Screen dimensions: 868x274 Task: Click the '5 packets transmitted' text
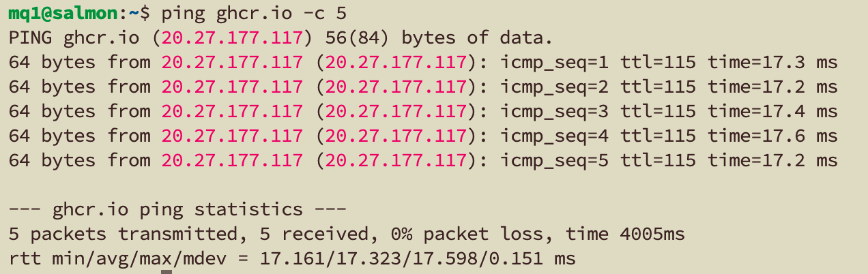click(123, 234)
